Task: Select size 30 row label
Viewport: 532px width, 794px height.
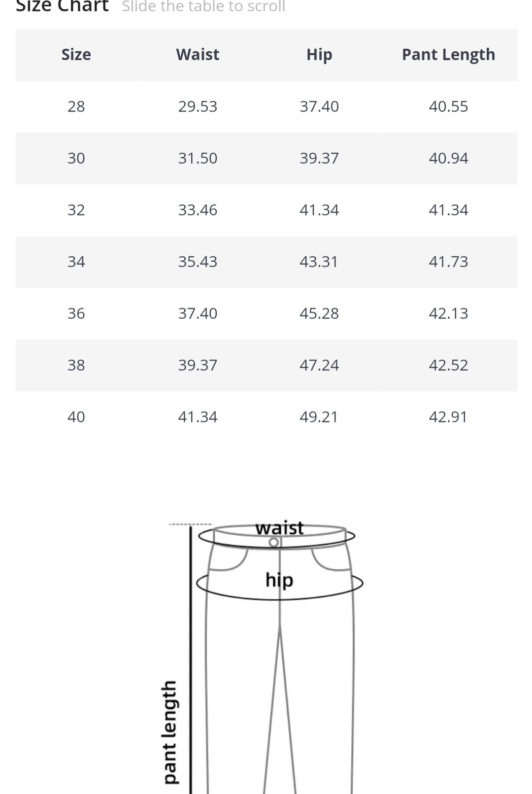Action: (x=76, y=158)
